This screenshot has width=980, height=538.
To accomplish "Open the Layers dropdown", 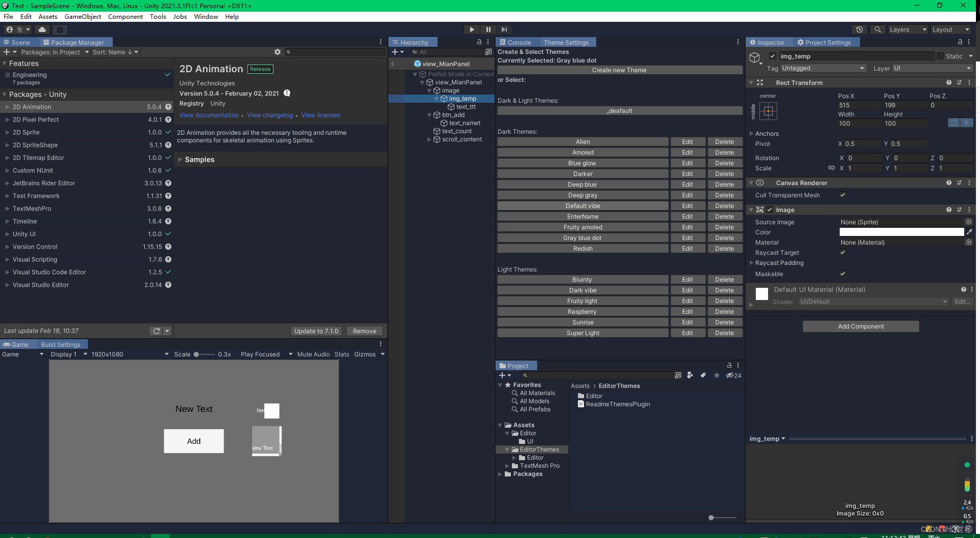I will tap(908, 29).
